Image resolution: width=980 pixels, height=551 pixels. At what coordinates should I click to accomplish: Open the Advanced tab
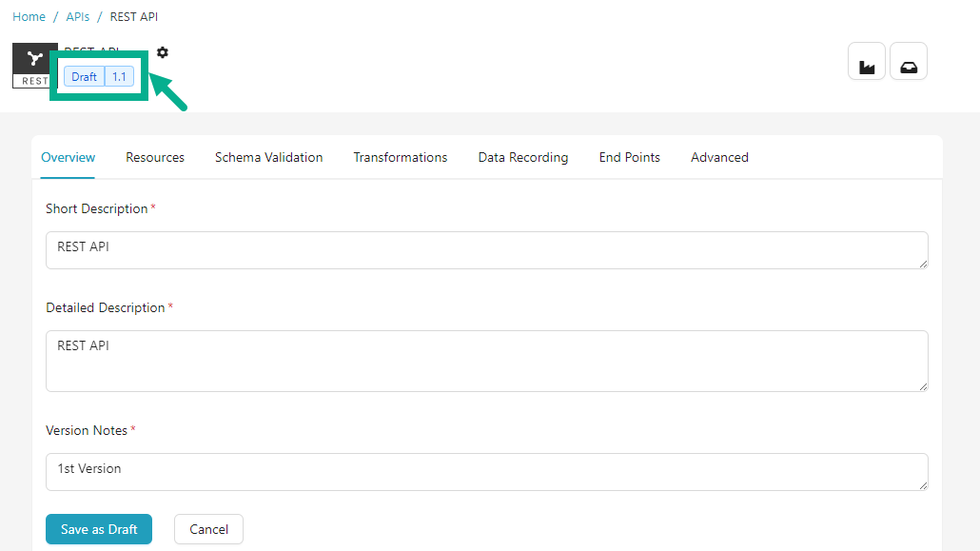719,158
